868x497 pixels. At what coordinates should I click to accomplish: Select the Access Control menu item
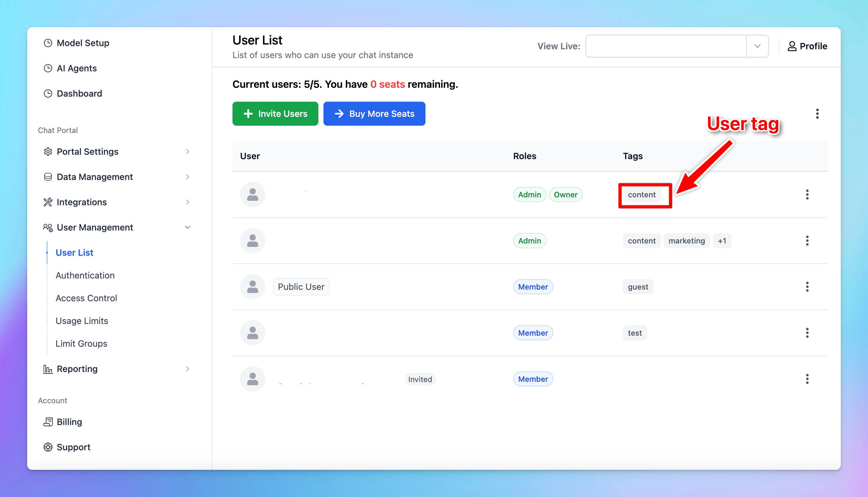point(87,298)
